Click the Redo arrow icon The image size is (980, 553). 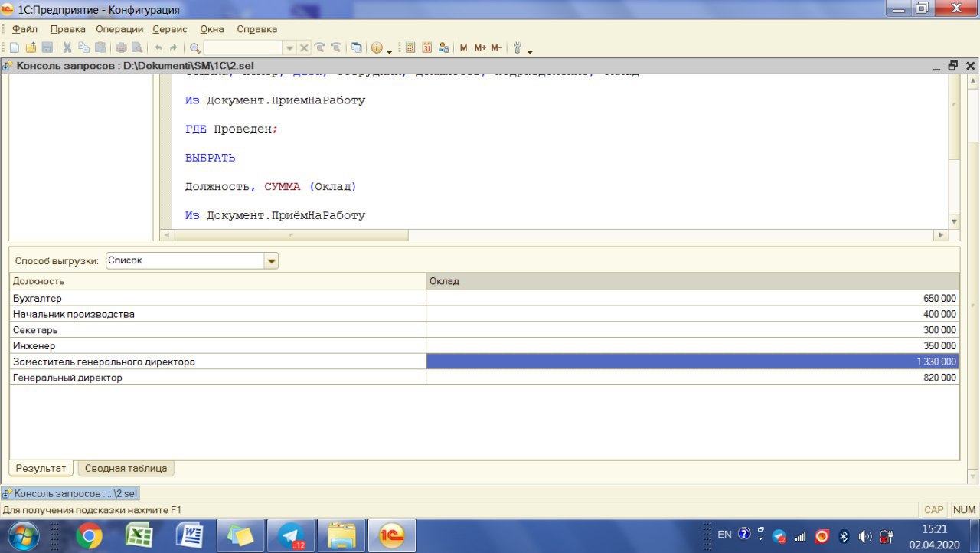pyautogui.click(x=174, y=47)
